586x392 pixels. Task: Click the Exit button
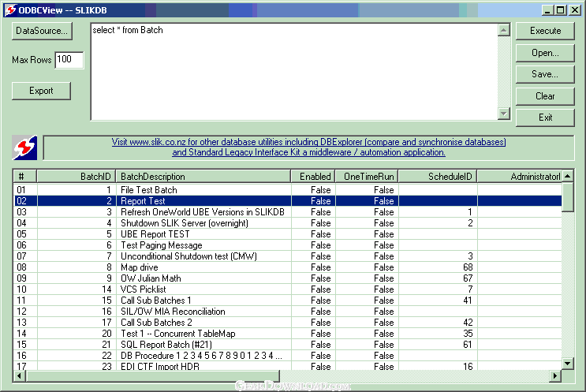pos(545,118)
